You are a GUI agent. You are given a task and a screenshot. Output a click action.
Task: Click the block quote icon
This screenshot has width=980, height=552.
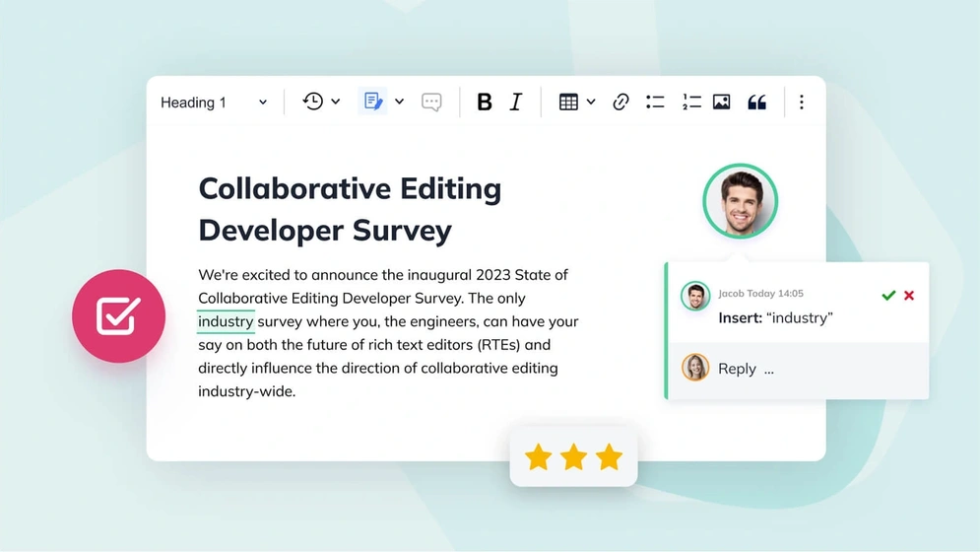click(756, 102)
